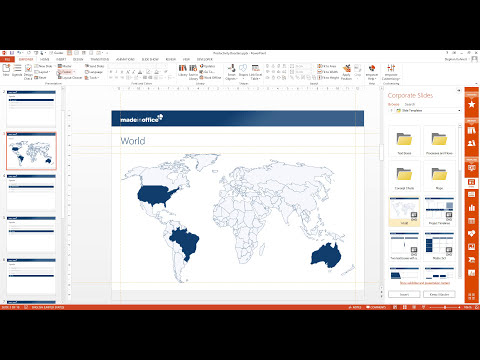480x360 pixels.
Task: Switch to the HOME ribbon tab
Action: click(44, 59)
